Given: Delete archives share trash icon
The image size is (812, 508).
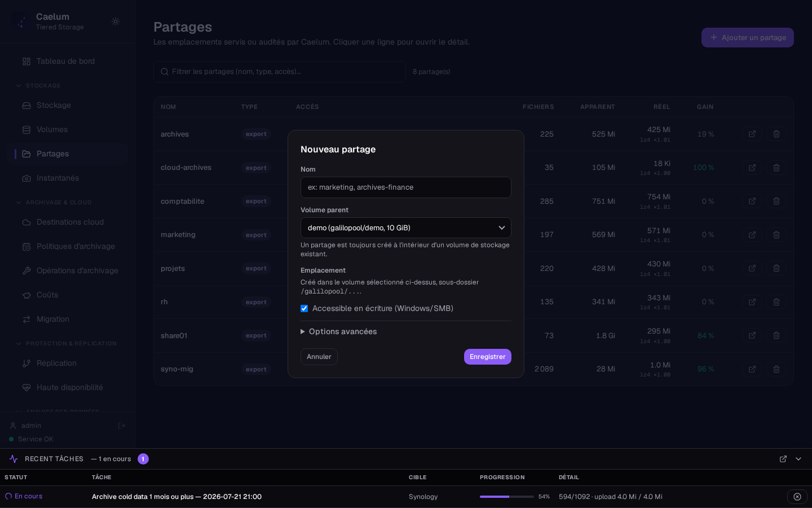Looking at the screenshot, I should [x=776, y=134].
